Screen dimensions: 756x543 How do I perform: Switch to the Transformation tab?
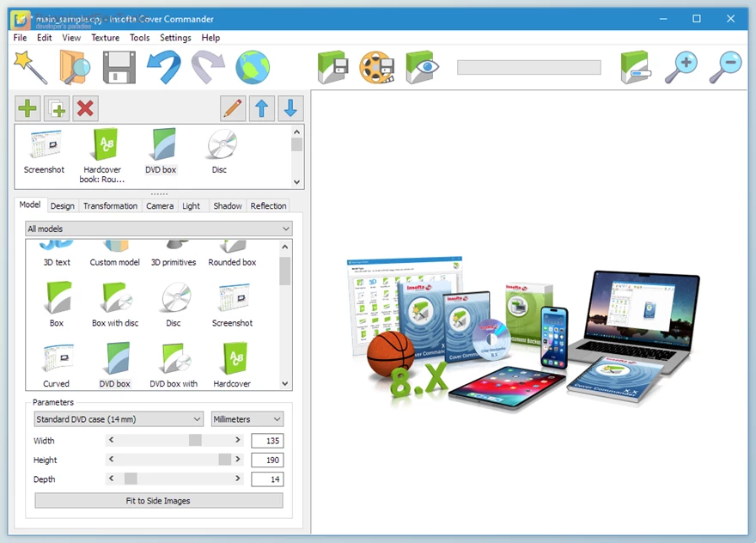(x=111, y=206)
